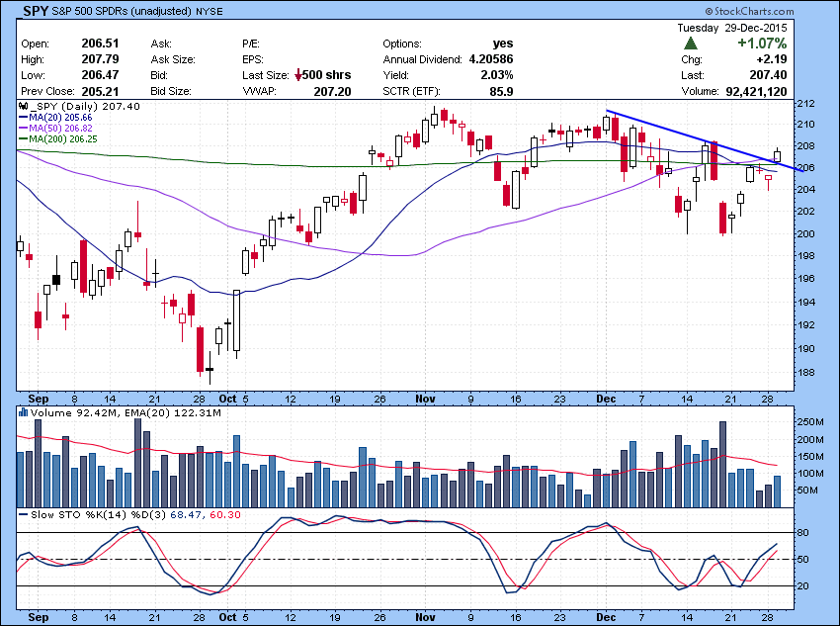Click the Yield value 2.03%

497,75
